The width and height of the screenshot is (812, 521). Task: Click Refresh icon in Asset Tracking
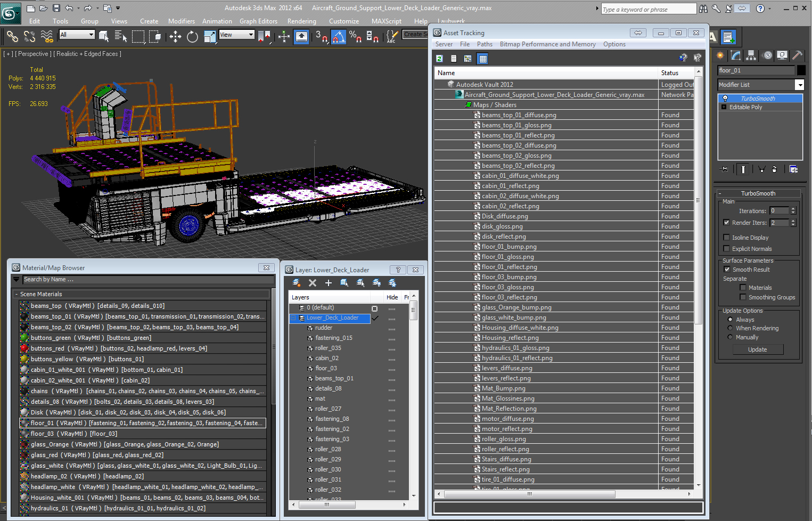click(x=440, y=59)
